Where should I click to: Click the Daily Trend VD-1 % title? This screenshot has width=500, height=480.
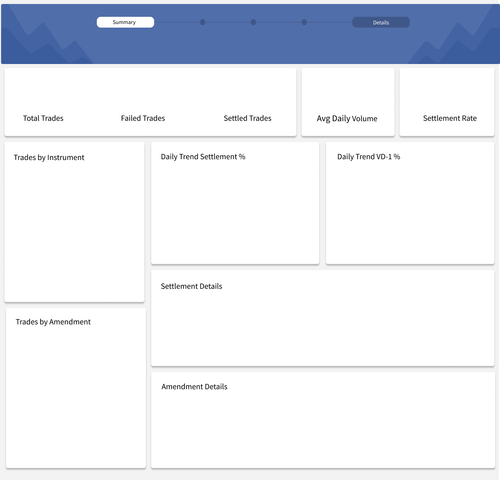(368, 157)
